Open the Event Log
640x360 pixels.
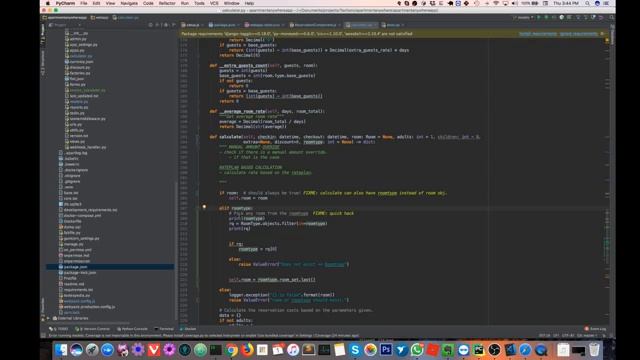click(x=596, y=329)
